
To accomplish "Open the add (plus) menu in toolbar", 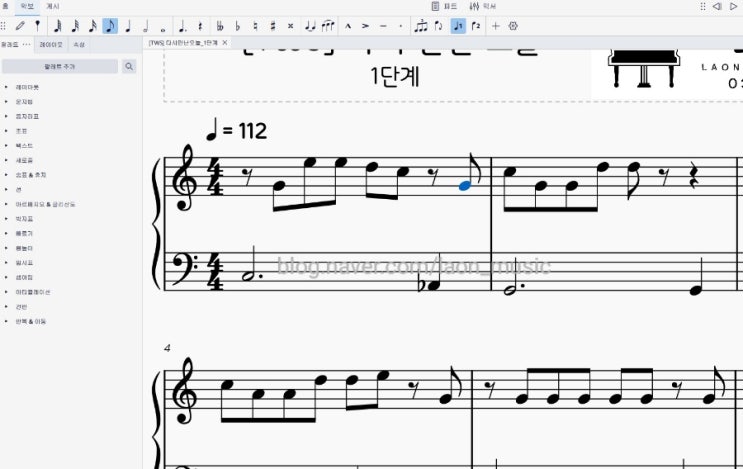I will [x=495, y=26].
